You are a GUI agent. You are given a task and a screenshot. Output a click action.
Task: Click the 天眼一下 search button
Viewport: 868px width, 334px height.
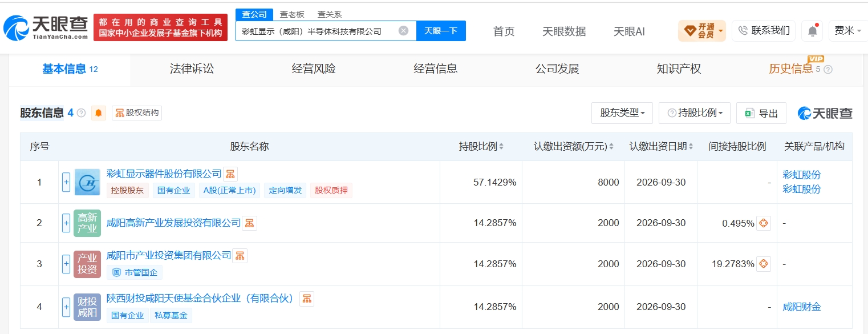[441, 31]
